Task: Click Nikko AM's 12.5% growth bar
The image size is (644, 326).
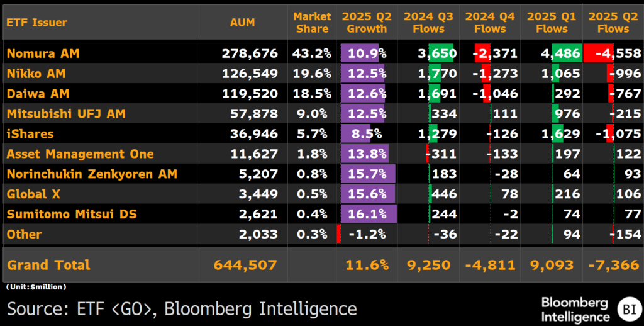Action: tap(363, 74)
